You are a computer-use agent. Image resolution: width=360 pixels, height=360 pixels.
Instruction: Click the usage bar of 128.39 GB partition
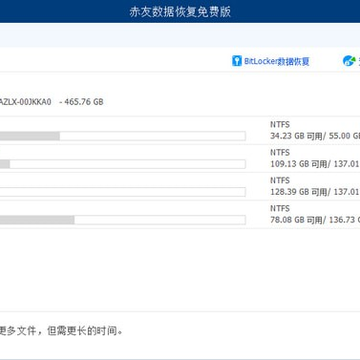[x=123, y=192]
